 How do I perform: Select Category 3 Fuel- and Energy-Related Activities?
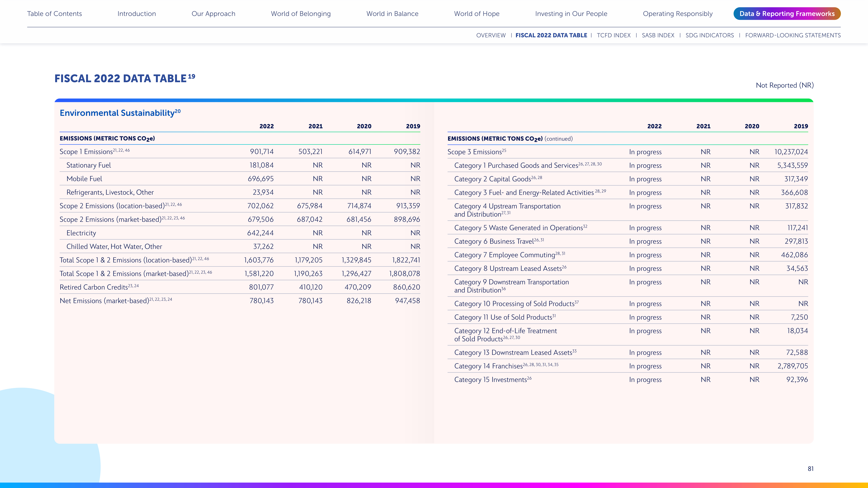(x=530, y=193)
